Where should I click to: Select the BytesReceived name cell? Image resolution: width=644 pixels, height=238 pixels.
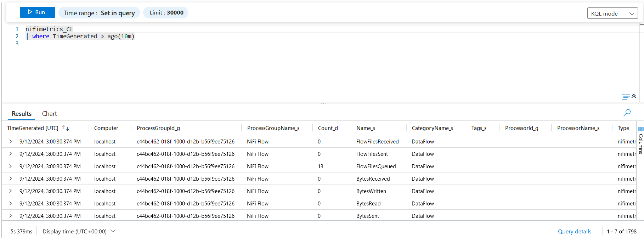point(373,178)
